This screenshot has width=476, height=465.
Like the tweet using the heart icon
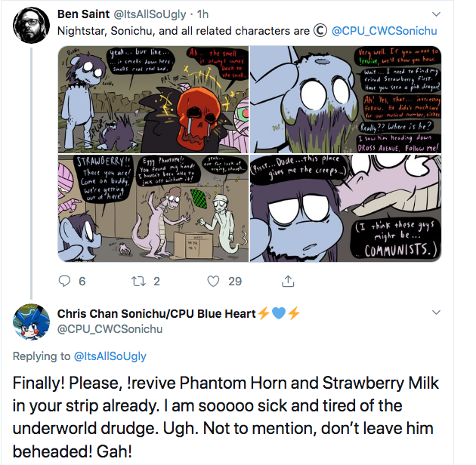pyautogui.click(x=213, y=281)
